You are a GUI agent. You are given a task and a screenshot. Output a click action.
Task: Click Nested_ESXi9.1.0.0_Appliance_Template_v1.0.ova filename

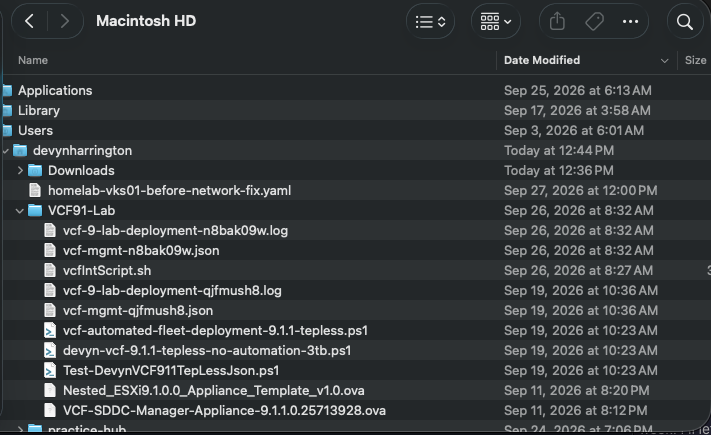coord(214,391)
